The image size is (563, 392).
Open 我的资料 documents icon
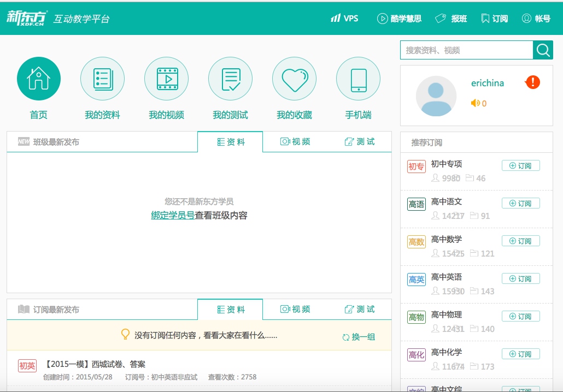[102, 79]
